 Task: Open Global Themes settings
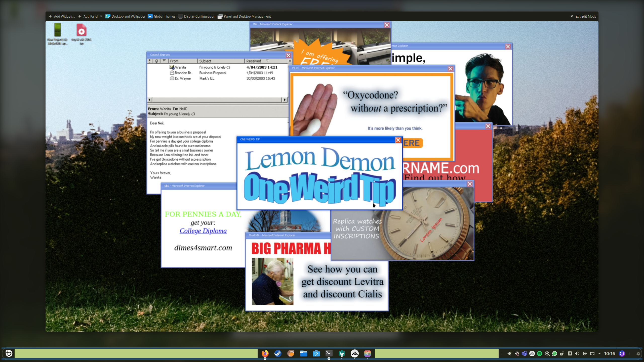(x=162, y=16)
